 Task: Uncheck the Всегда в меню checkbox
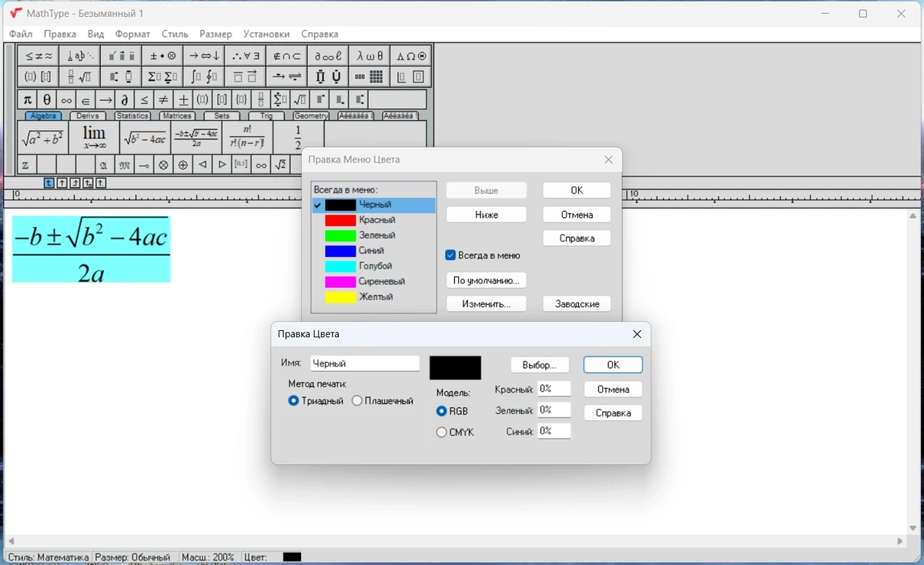[450, 256]
